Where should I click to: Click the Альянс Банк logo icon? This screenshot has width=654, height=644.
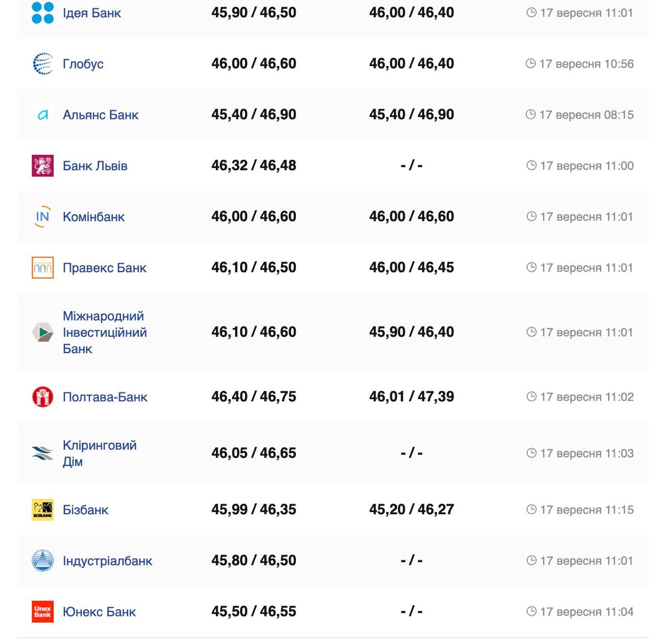pyautogui.click(x=42, y=115)
